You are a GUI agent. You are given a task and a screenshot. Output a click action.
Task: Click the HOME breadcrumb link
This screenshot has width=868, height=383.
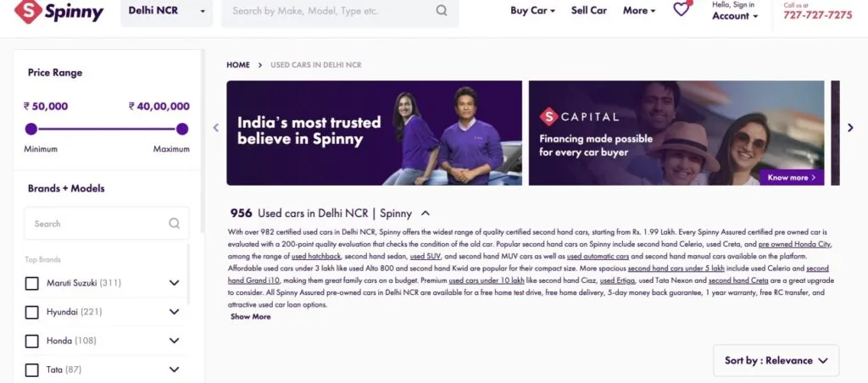pos(238,64)
